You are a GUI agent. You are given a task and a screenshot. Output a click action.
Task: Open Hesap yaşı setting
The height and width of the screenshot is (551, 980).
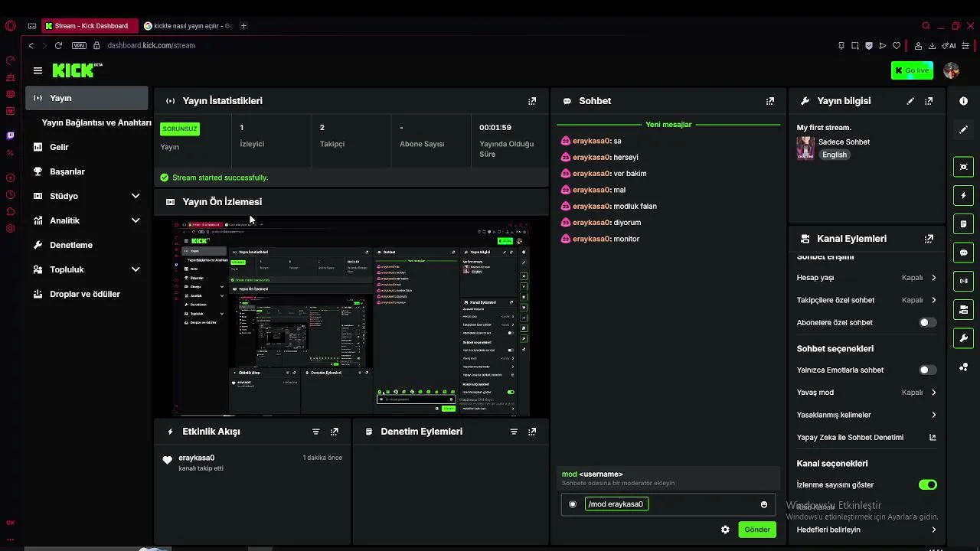pos(866,278)
